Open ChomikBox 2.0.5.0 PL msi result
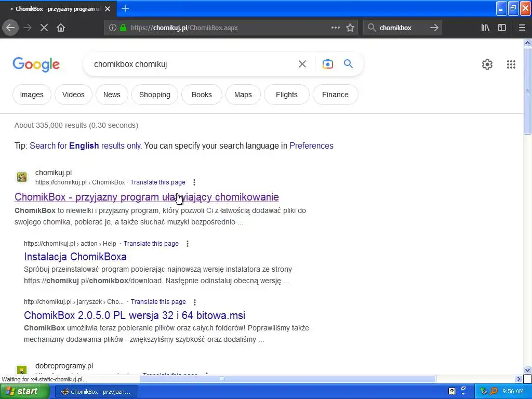This screenshot has height=399, width=532. [x=135, y=315]
